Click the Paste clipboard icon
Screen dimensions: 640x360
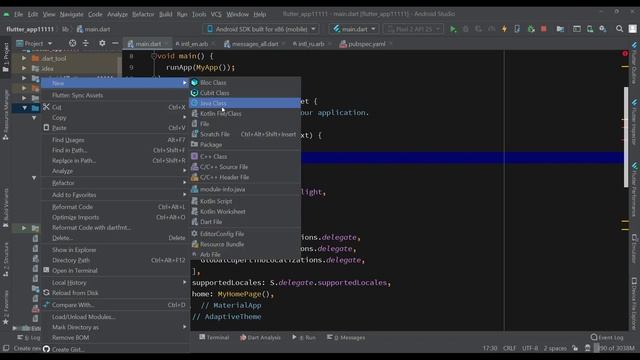[46, 128]
